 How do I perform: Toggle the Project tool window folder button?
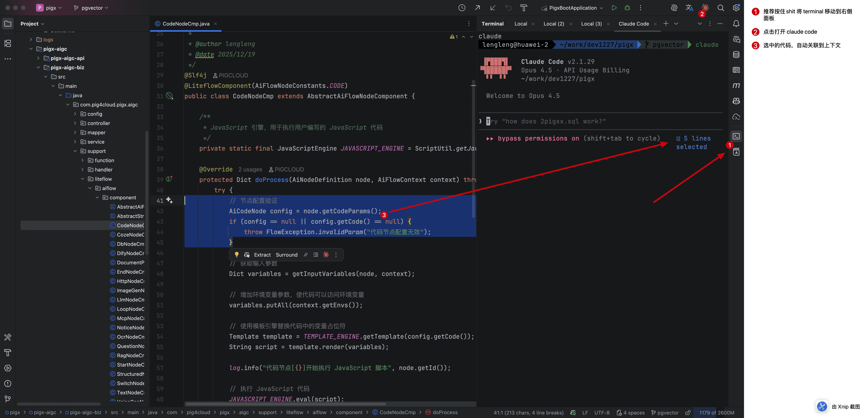pos(7,24)
